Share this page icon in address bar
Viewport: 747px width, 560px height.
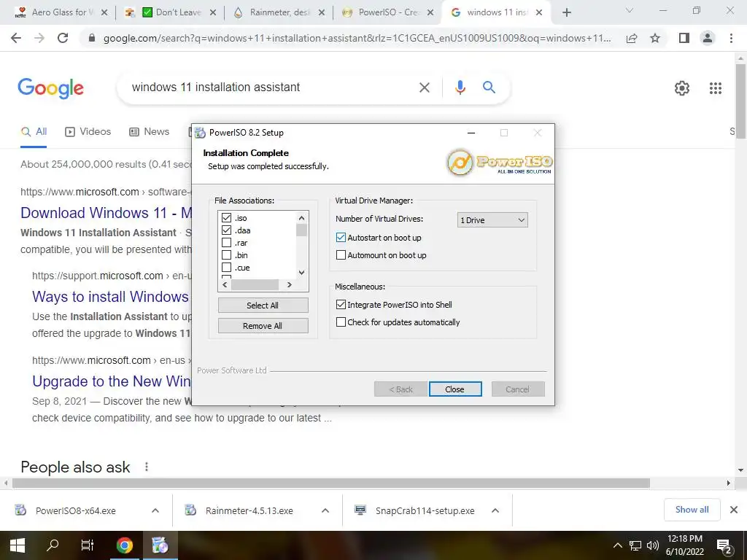pos(632,38)
